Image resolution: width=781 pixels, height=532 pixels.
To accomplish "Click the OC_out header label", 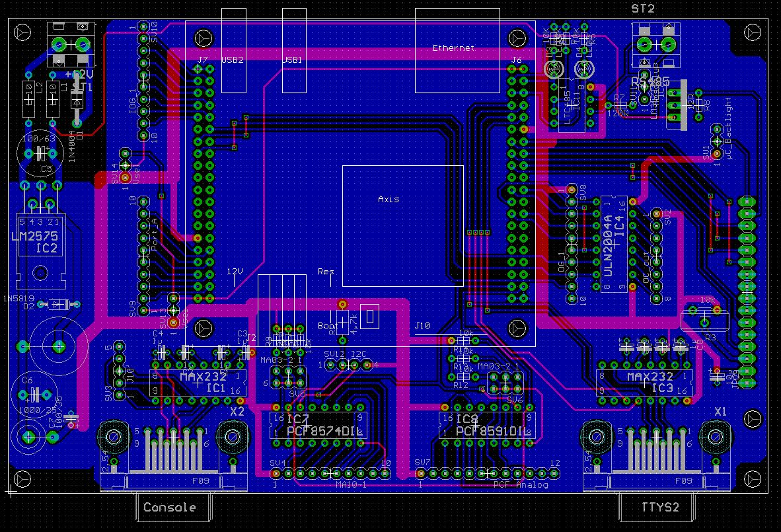I will pyautogui.click(x=646, y=268).
